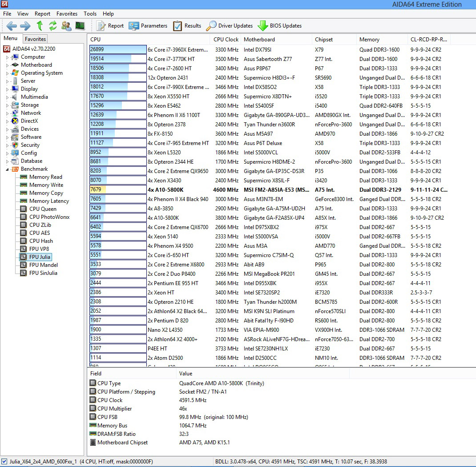This screenshot has height=467, width=476.
Task: Sort by the Memory column header
Action: point(383,40)
